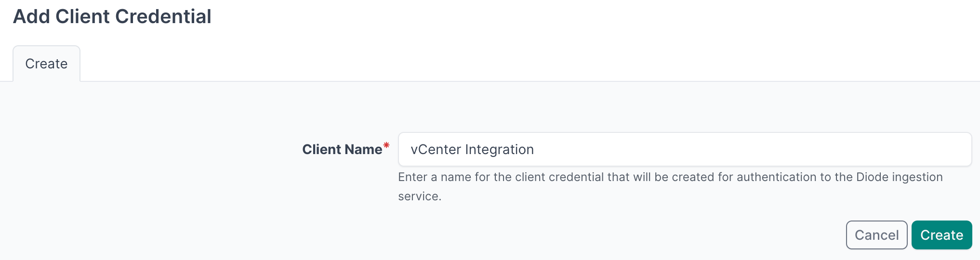This screenshot has height=260, width=980.
Task: Click the asterisk beside Client Name
Action: pyautogui.click(x=386, y=145)
